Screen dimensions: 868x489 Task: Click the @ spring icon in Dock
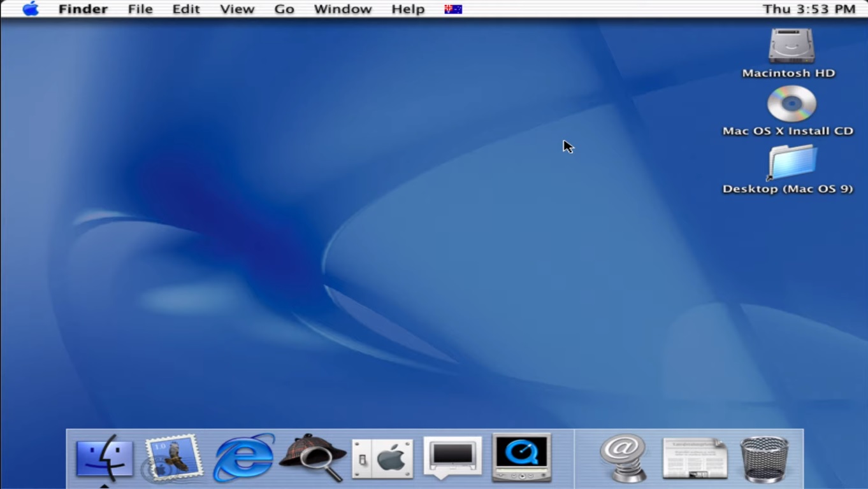[x=623, y=457]
